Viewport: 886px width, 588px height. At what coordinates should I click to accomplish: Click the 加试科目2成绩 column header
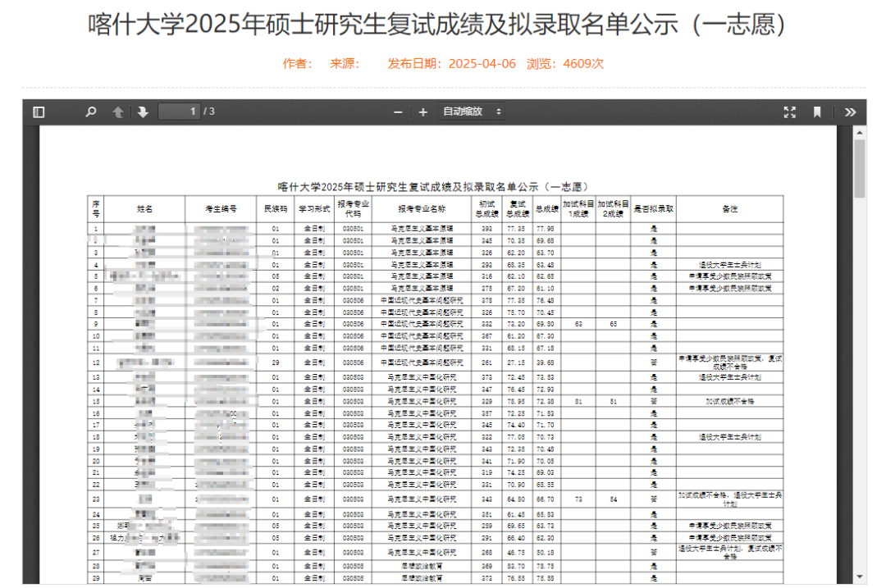click(x=613, y=209)
